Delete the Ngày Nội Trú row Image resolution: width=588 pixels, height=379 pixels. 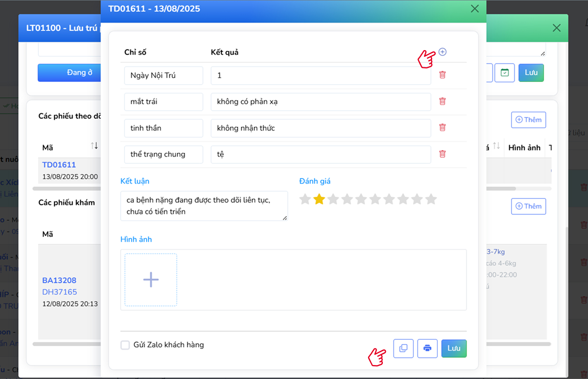(442, 75)
